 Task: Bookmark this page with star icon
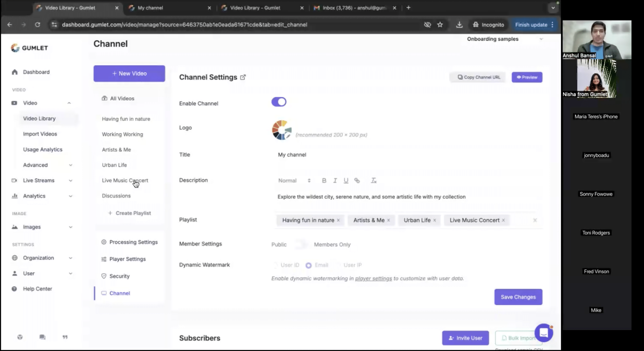coord(440,25)
